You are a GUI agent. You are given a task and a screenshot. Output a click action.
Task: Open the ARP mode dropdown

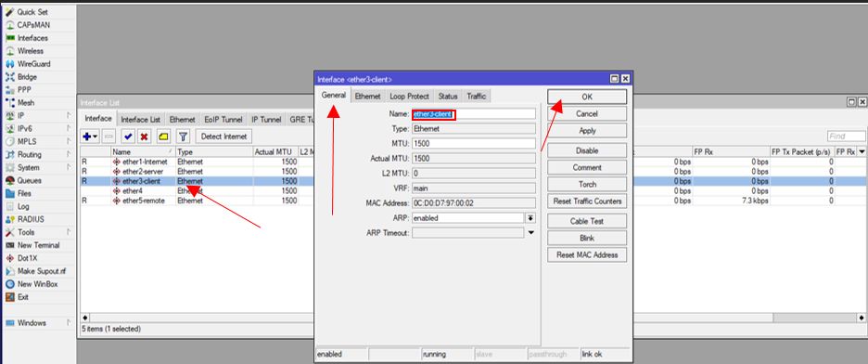coord(530,218)
